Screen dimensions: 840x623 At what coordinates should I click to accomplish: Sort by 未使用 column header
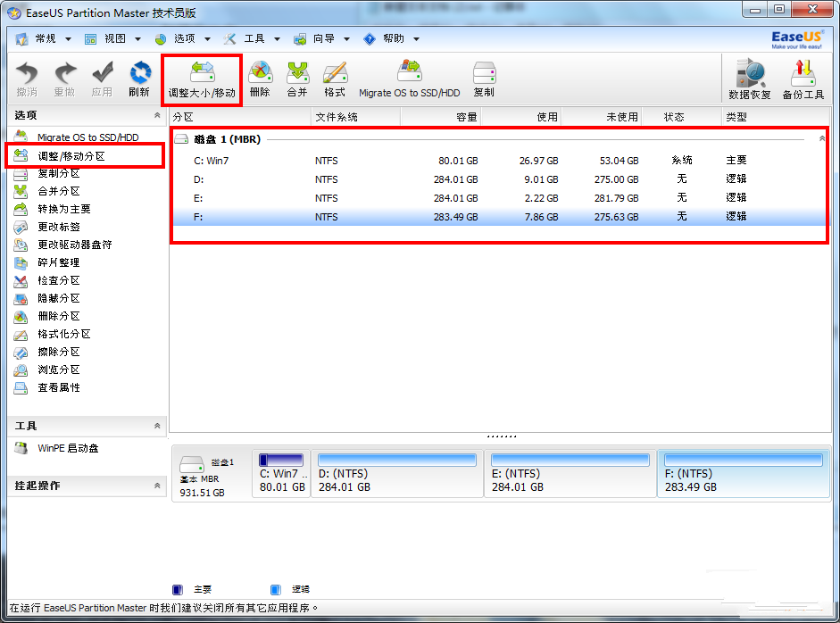601,117
